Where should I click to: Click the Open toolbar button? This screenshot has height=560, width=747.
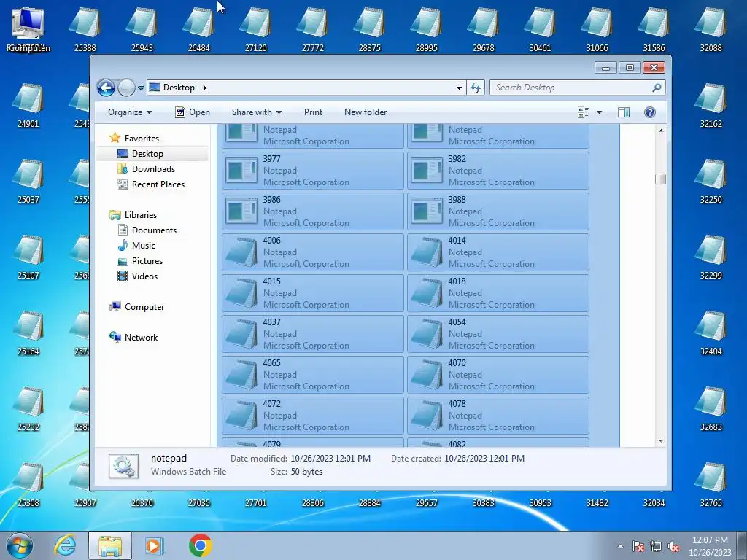193,112
